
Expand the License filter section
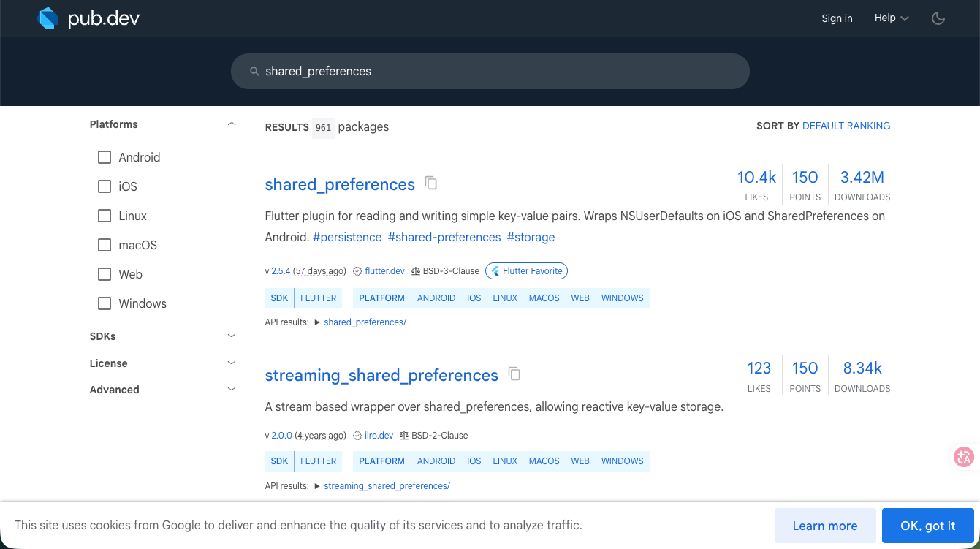pos(232,363)
